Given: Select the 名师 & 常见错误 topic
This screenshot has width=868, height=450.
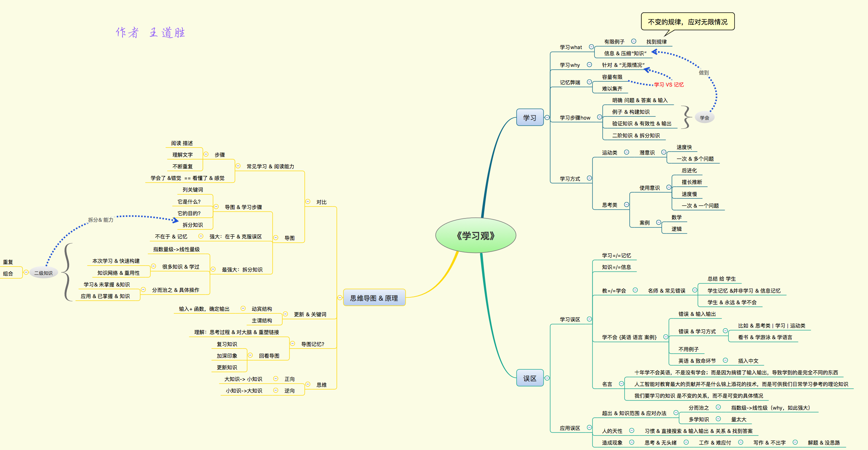Looking at the screenshot, I should click(x=666, y=291).
